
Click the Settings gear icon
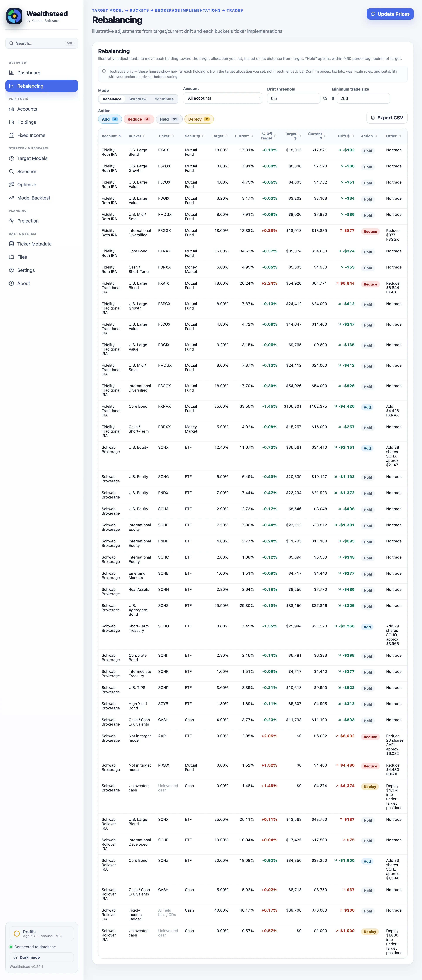tap(11, 270)
